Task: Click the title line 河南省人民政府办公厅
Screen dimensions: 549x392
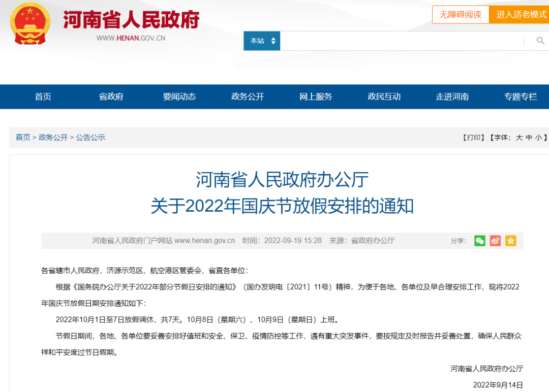Action: (282, 180)
